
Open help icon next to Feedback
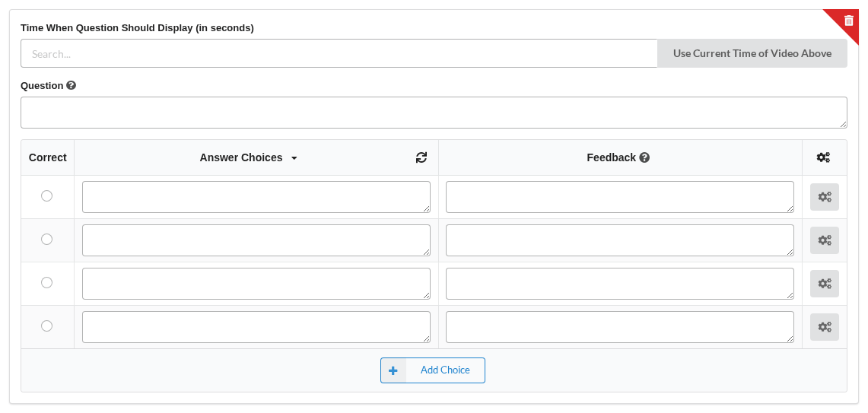(x=644, y=157)
